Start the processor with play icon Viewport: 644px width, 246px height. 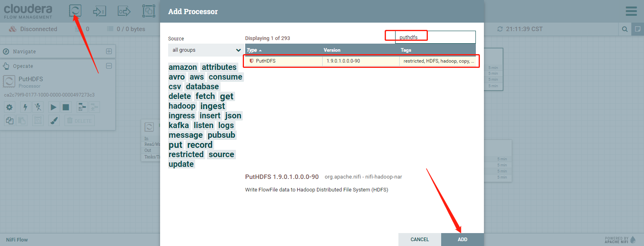click(x=53, y=107)
